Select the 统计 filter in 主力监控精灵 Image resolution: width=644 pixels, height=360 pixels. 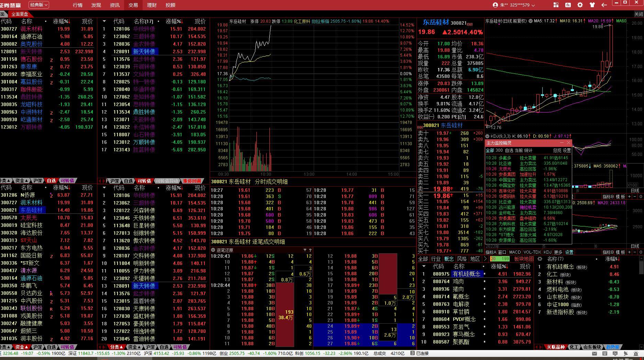[x=528, y=150]
